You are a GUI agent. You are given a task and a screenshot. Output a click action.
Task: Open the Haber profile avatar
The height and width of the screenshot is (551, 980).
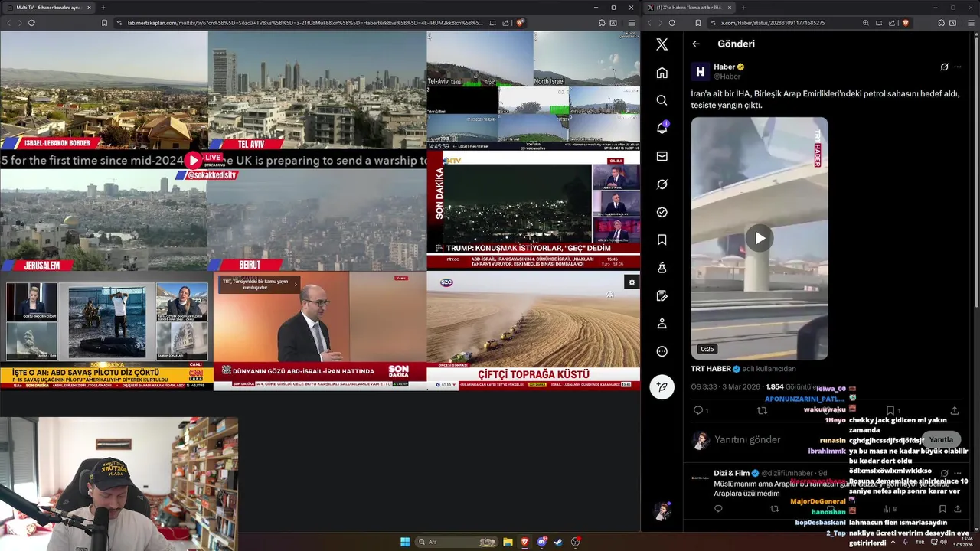[x=700, y=71]
